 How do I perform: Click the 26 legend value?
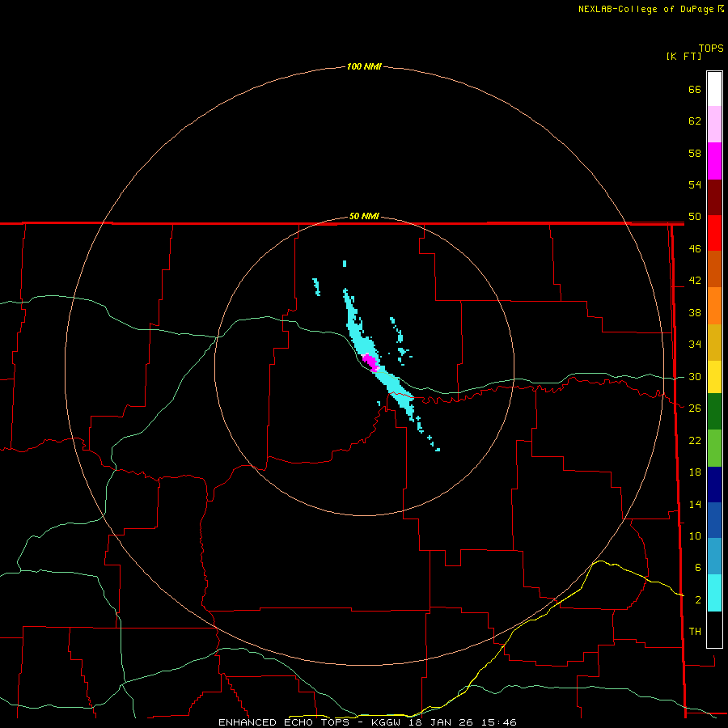[x=695, y=408]
